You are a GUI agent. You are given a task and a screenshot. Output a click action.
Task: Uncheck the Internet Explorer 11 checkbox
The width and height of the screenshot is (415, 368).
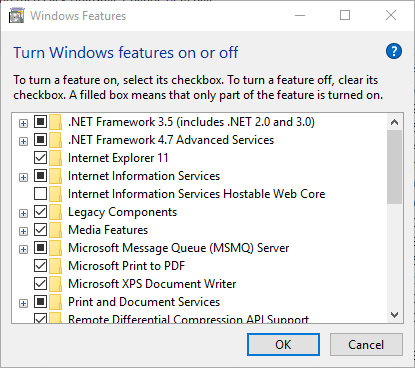tap(40, 158)
